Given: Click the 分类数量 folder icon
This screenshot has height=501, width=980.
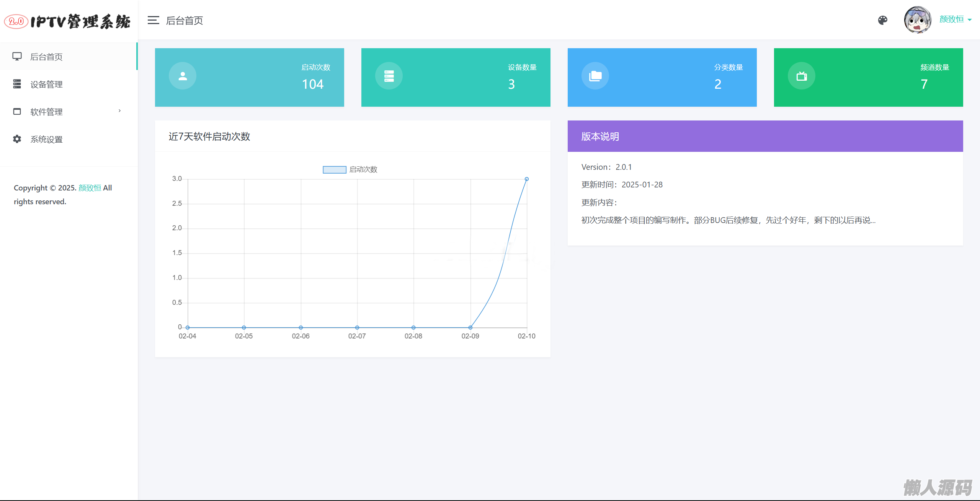Looking at the screenshot, I should 595,76.
